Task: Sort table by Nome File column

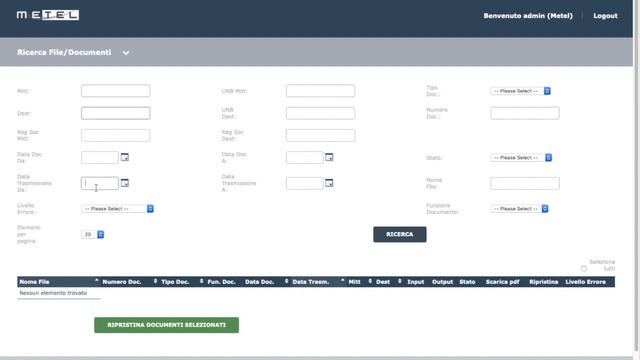Action: pyautogui.click(x=34, y=282)
